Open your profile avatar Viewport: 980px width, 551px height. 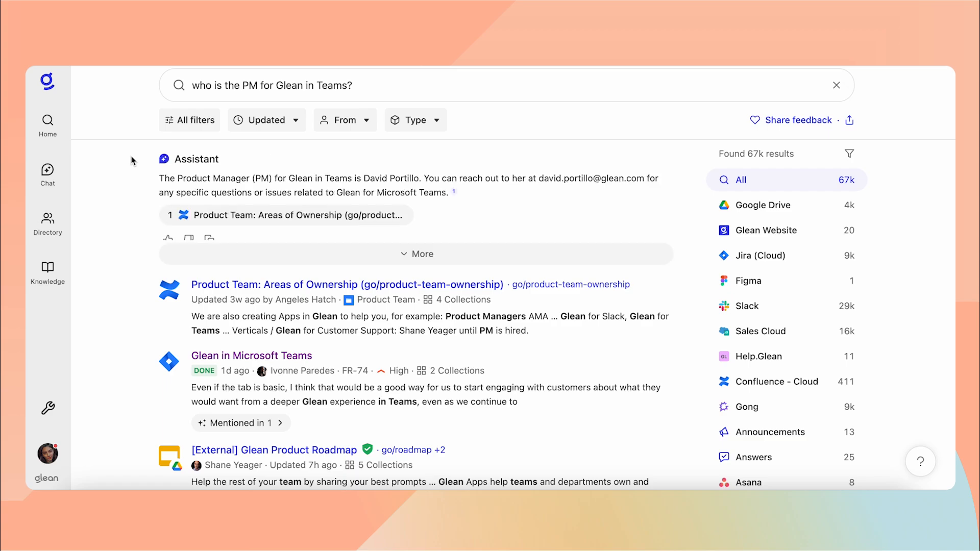click(x=47, y=454)
